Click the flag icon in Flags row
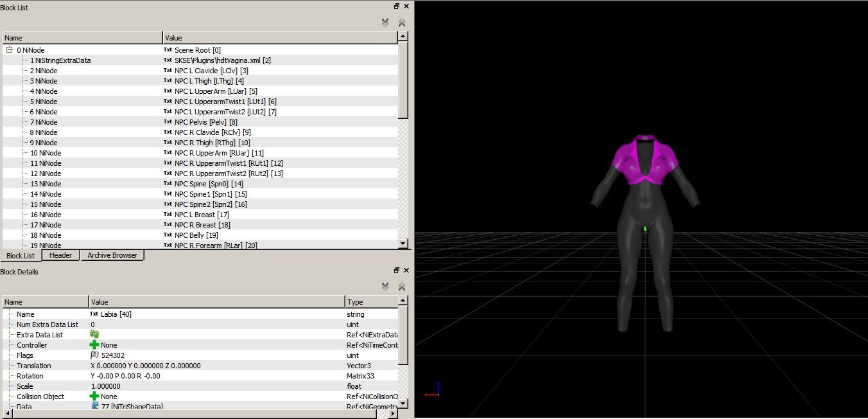 click(94, 355)
